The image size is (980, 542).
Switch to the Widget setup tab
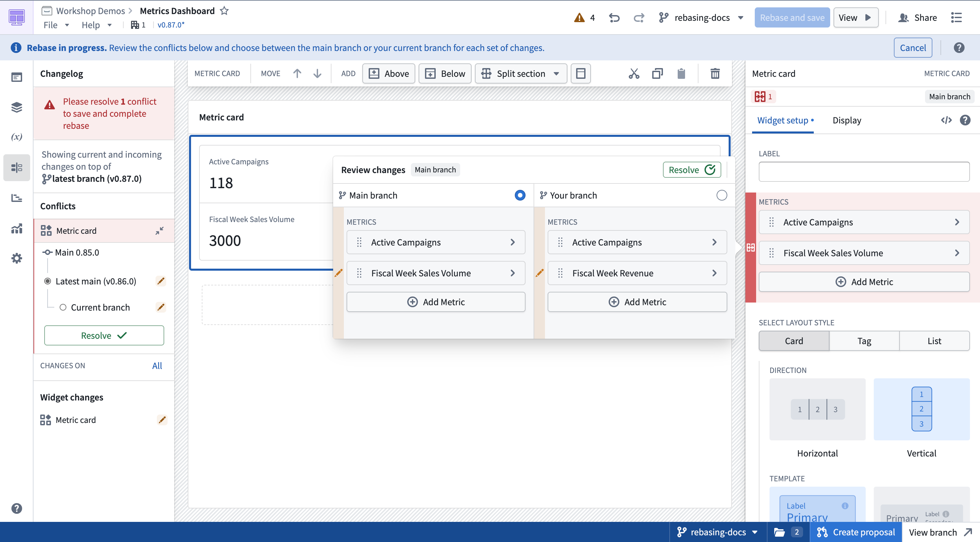(x=783, y=120)
